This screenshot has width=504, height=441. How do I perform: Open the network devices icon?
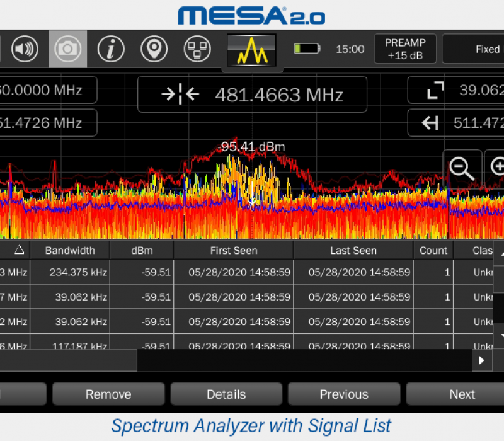[197, 49]
